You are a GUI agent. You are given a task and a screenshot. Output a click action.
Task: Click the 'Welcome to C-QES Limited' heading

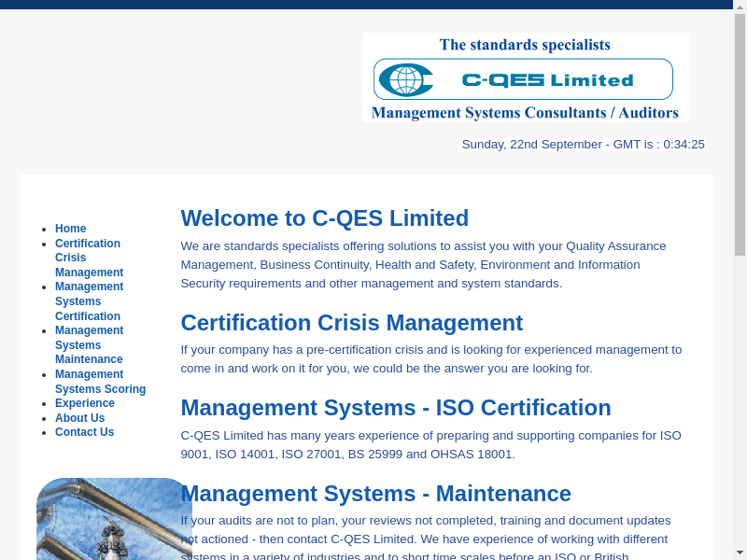324,218
